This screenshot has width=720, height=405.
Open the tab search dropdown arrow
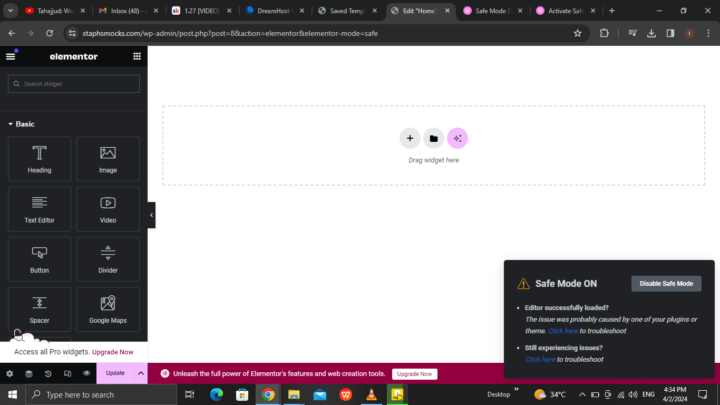point(10,11)
